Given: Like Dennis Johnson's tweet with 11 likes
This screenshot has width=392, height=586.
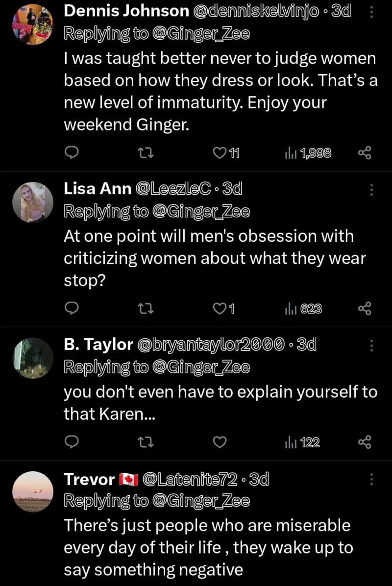Looking at the screenshot, I should pos(226,153).
